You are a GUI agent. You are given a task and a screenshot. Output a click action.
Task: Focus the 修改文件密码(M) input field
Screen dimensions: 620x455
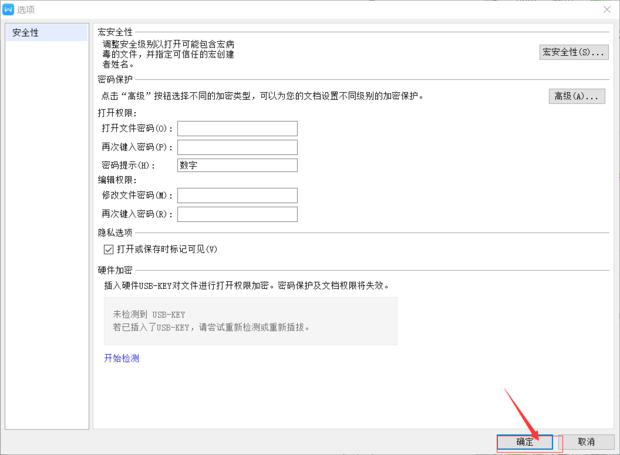[x=237, y=195]
